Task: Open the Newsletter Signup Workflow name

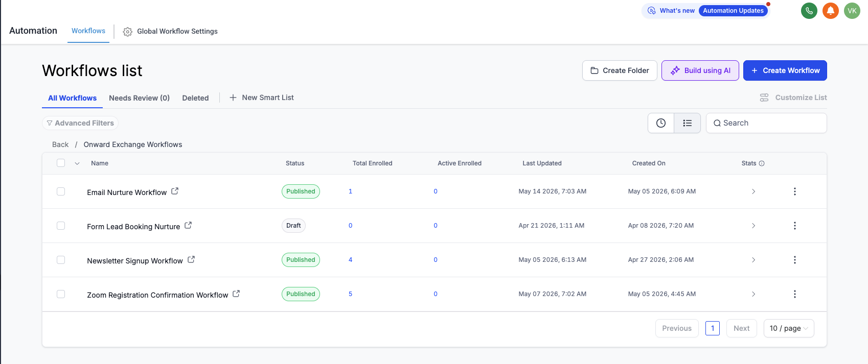Action: (135, 261)
